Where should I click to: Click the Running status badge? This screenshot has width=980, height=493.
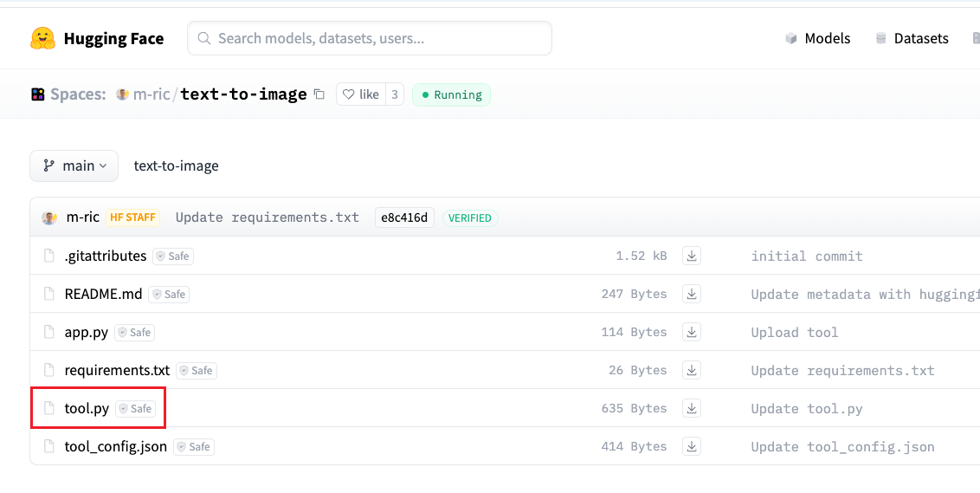coord(451,94)
